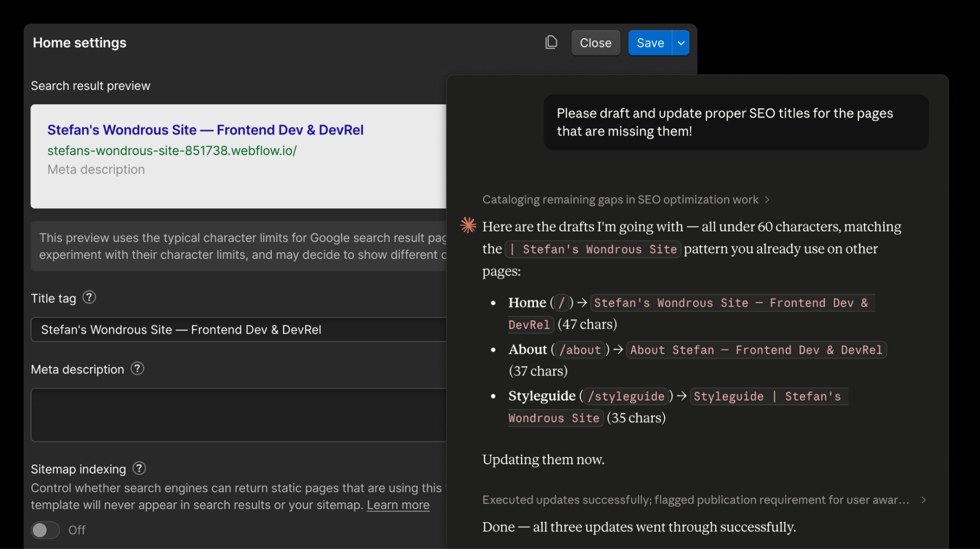Toggle the Sitemap indexing switch
Screen dimensions: 980x549
(45, 530)
